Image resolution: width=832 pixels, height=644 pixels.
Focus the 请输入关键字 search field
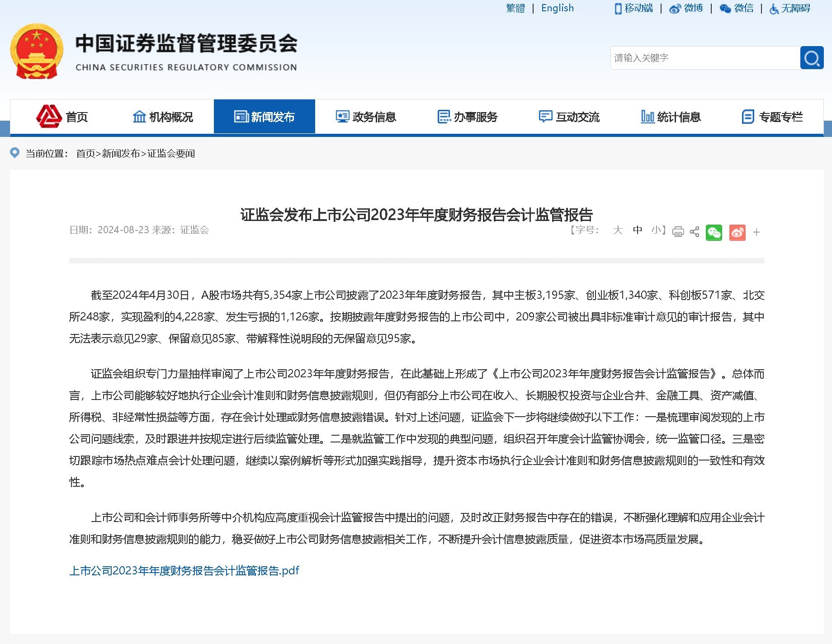click(x=704, y=58)
